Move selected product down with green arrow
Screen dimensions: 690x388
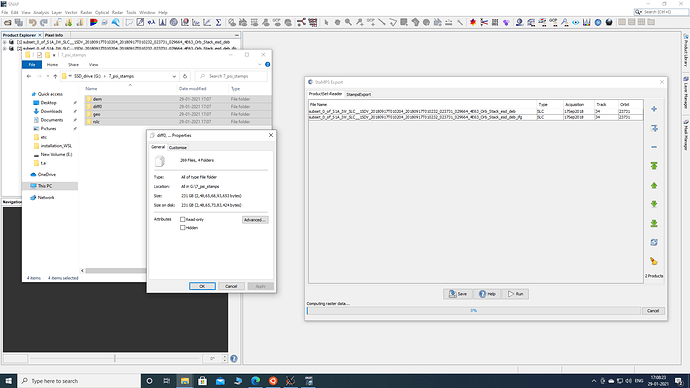click(654, 204)
